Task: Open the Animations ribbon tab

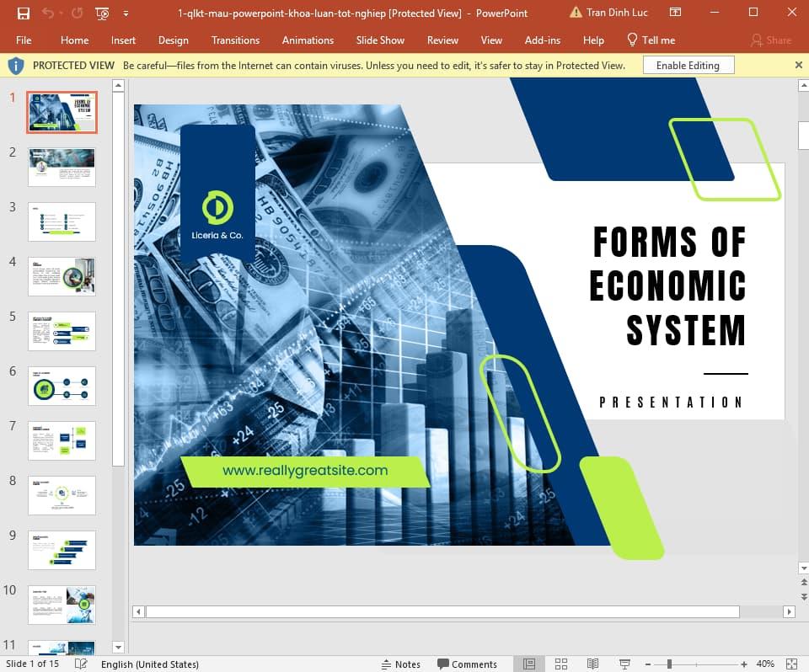Action: [x=308, y=40]
